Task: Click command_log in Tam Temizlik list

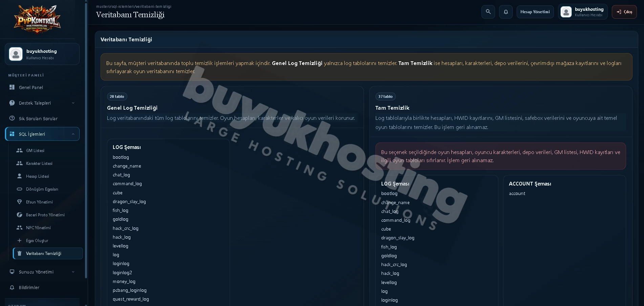Action: point(396,220)
